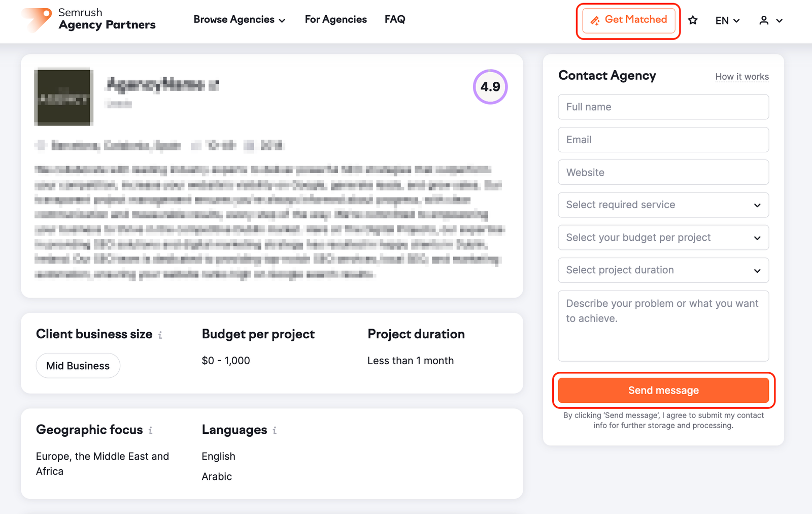Click the Send message button

[x=663, y=390]
